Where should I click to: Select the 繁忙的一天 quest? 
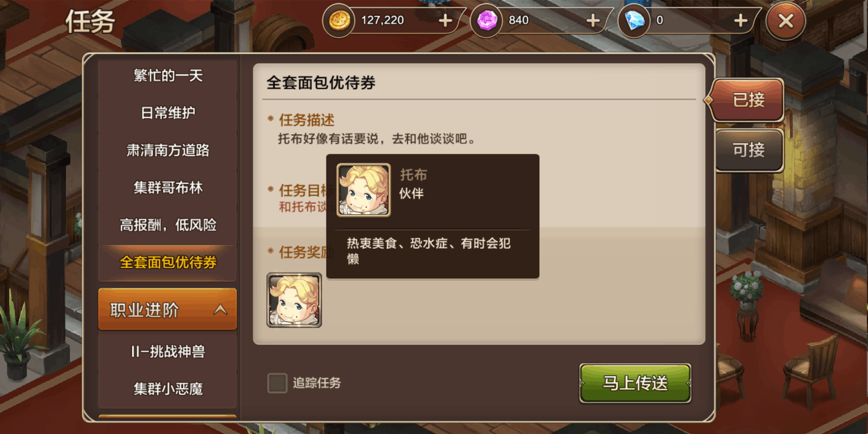[x=168, y=76]
